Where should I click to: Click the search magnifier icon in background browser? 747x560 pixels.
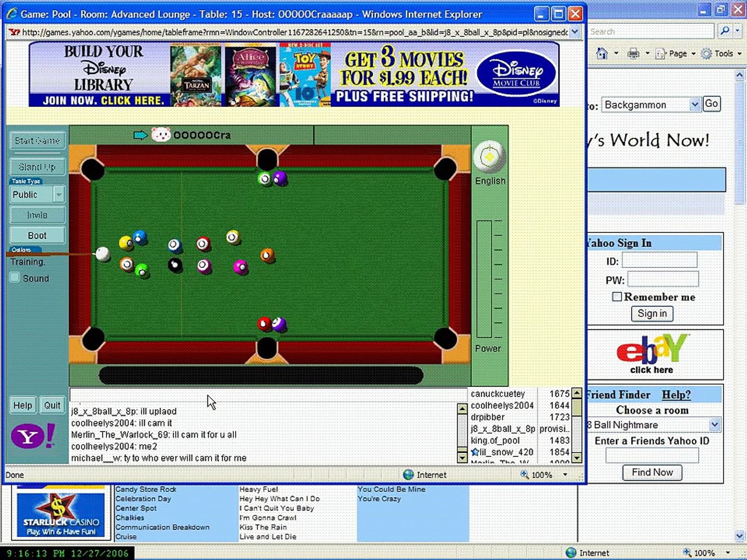725,31
